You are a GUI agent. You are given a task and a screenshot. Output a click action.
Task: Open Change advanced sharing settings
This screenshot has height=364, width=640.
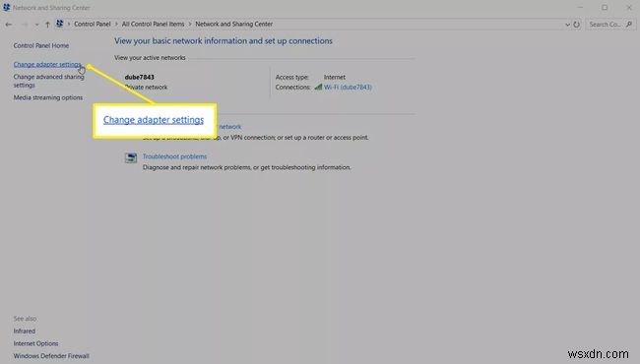pyautogui.click(x=48, y=81)
